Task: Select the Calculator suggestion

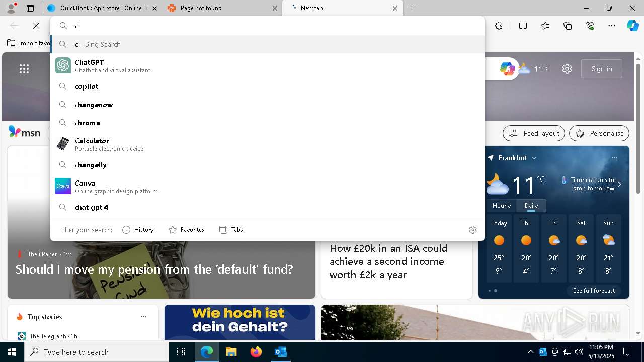Action: 267,144
